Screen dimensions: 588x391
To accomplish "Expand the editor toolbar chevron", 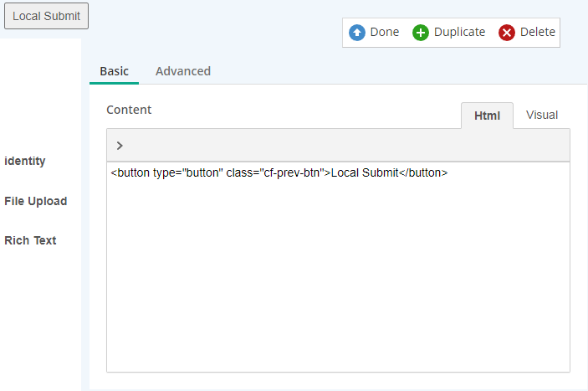I will pos(120,146).
